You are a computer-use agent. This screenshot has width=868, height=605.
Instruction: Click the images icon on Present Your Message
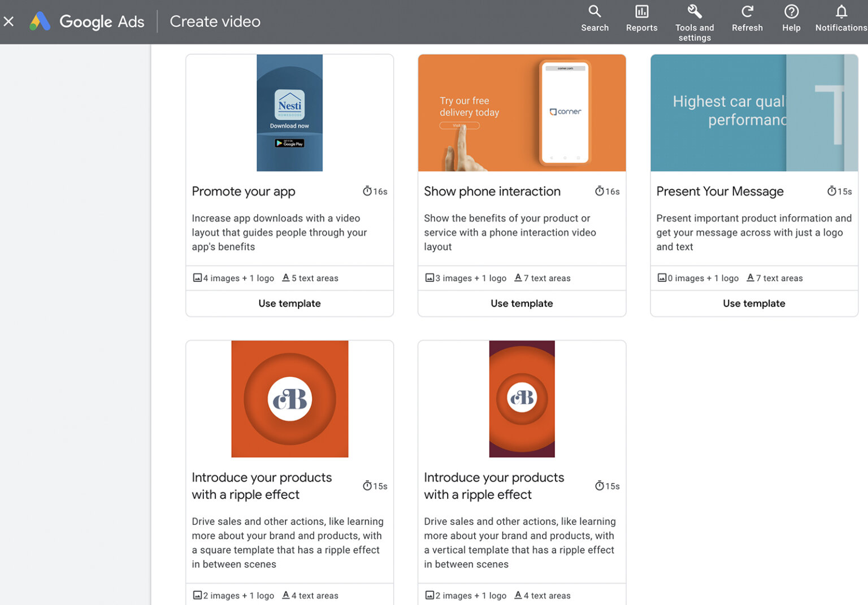662,278
